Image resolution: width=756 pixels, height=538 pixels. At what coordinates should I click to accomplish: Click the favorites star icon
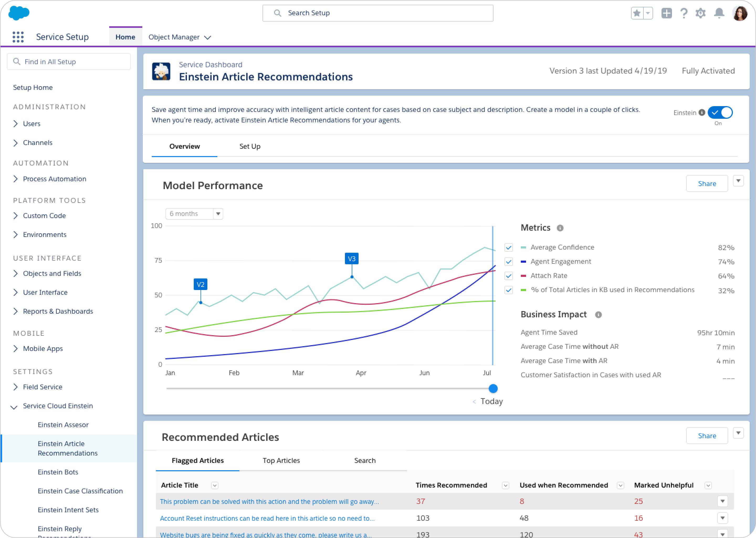[x=637, y=13]
